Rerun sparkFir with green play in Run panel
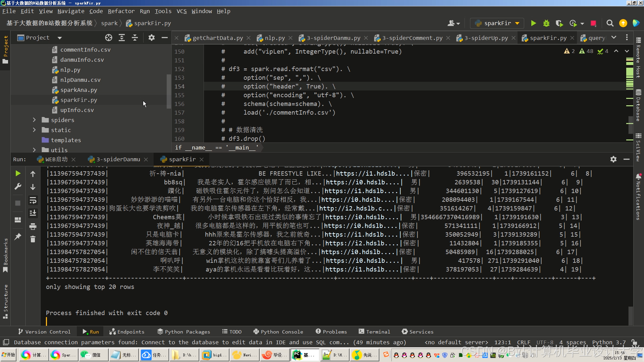 18,173
